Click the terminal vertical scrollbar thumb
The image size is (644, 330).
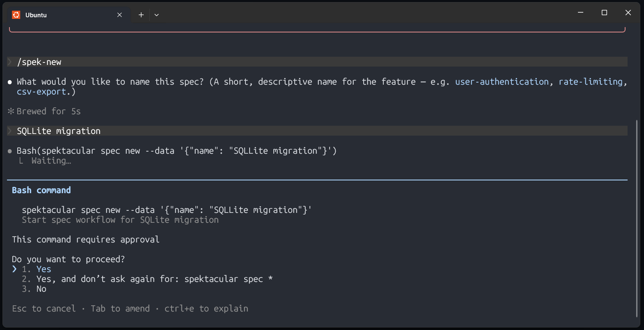pyautogui.click(x=637, y=218)
